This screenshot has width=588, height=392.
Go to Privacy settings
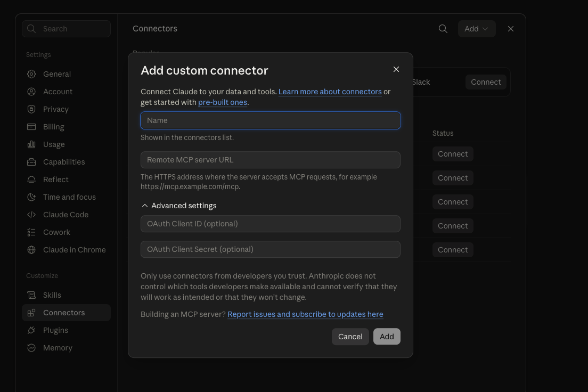tap(67, 109)
